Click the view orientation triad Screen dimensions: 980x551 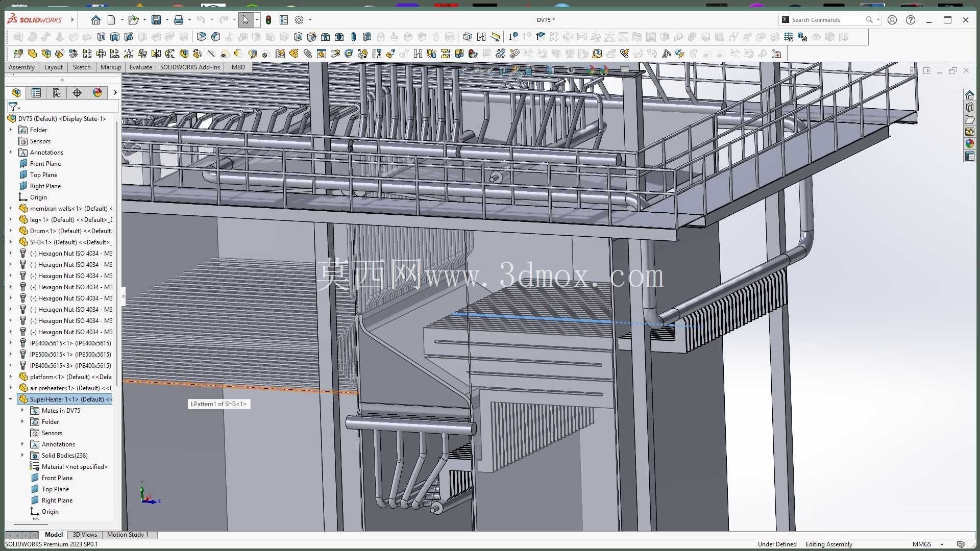(x=150, y=494)
